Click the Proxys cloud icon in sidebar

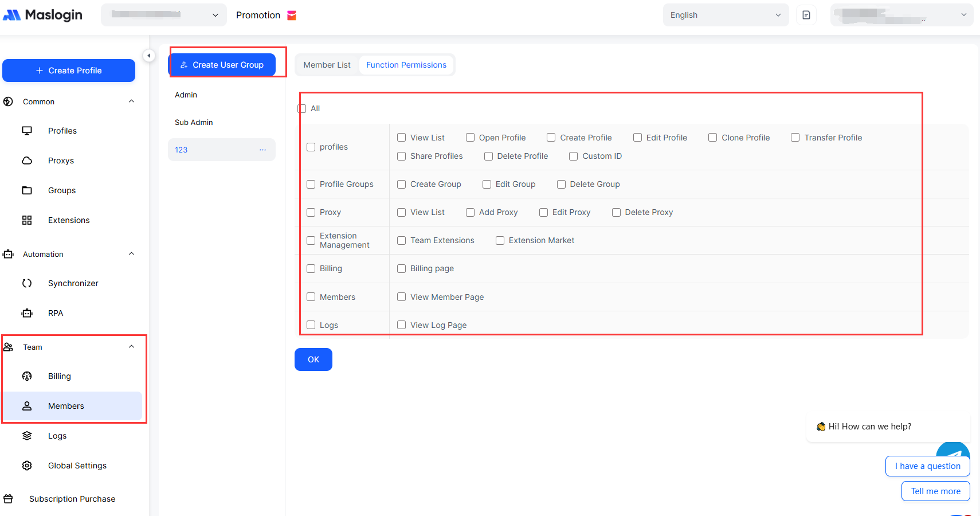[27, 161]
